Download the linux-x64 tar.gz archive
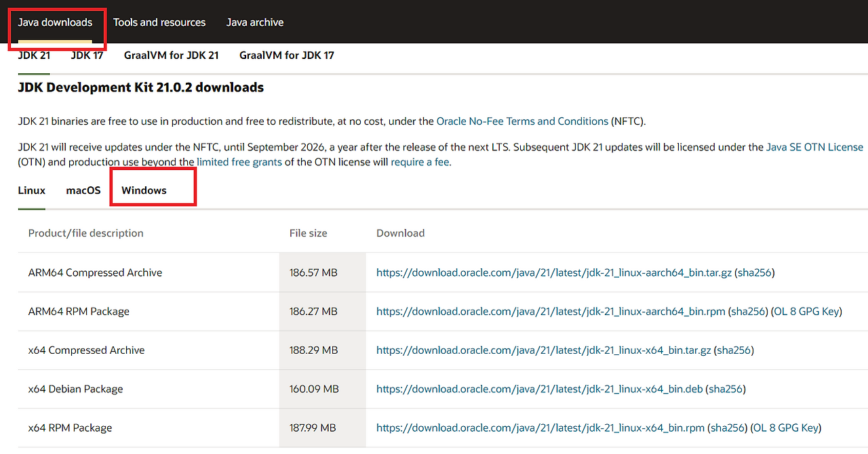The image size is (868, 454). tap(543, 350)
